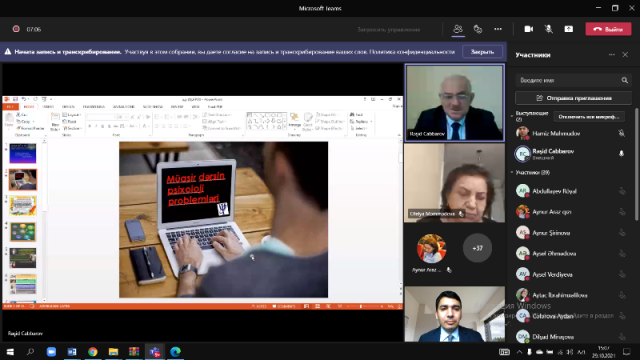Click muted mic icon beside Hamiz Mahmudov
The width and height of the screenshot is (640, 360).
[621, 133]
